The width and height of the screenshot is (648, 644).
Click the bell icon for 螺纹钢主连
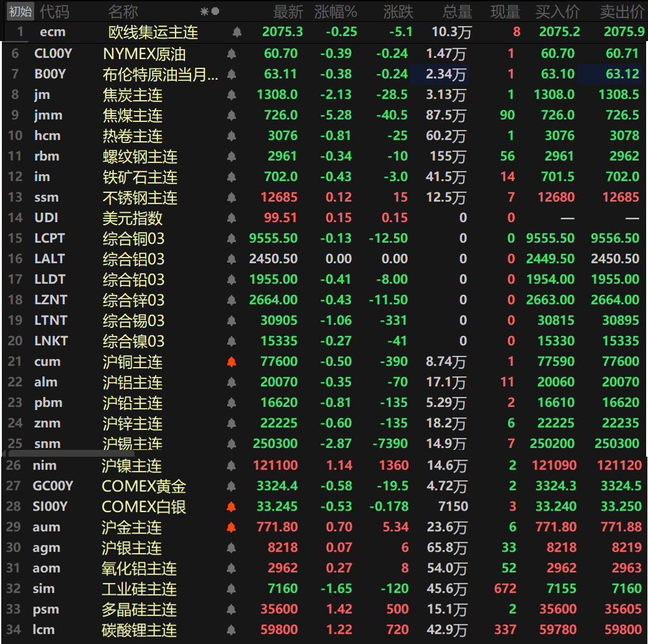coord(232,157)
